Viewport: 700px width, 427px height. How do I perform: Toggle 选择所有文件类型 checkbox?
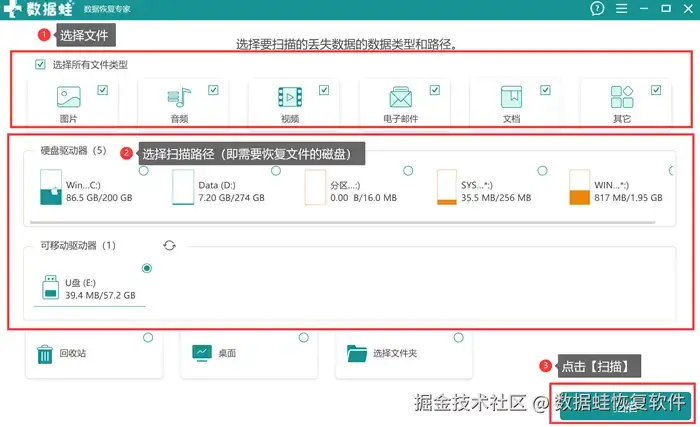pos(40,64)
